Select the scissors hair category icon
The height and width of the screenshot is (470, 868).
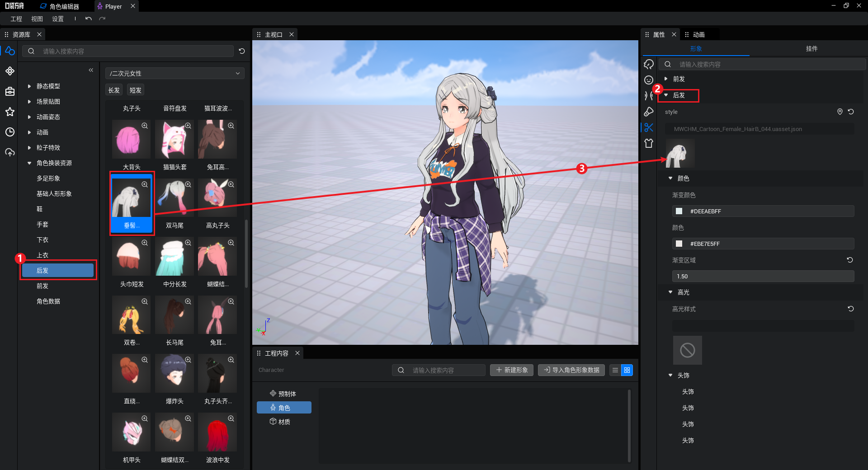click(649, 127)
